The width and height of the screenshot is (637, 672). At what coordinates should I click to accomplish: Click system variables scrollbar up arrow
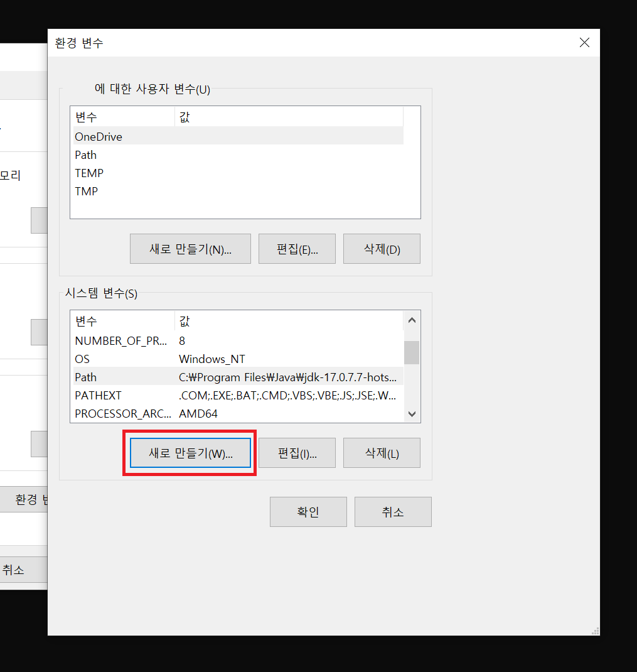coord(412,320)
